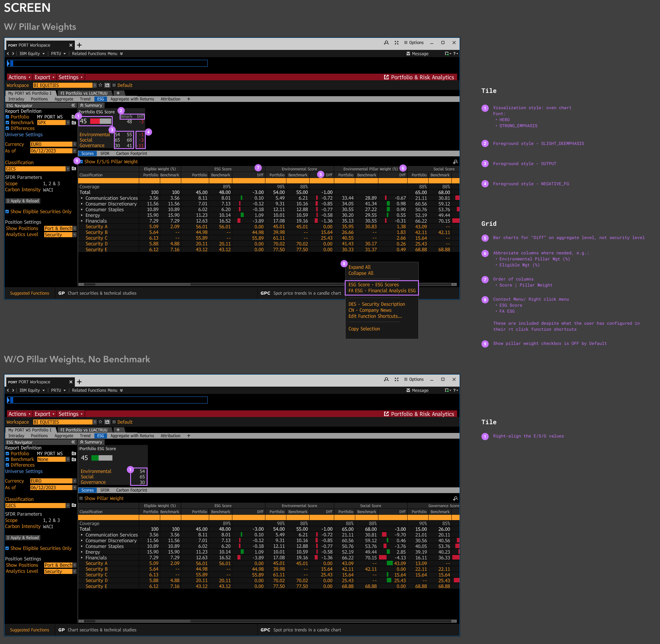
Task: Click 'ESG Score - ESG Scores' menu item
Action: coord(373,285)
